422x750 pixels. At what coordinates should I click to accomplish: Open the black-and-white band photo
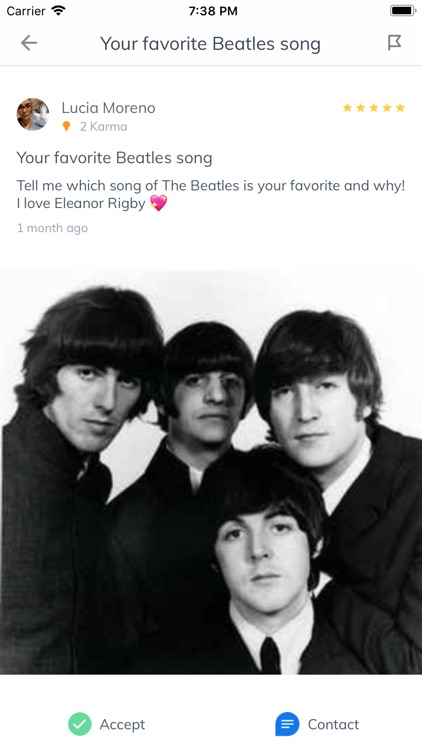[x=211, y=471]
